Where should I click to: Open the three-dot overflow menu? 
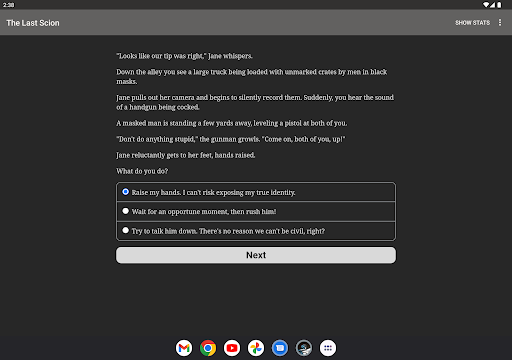tap(500, 22)
